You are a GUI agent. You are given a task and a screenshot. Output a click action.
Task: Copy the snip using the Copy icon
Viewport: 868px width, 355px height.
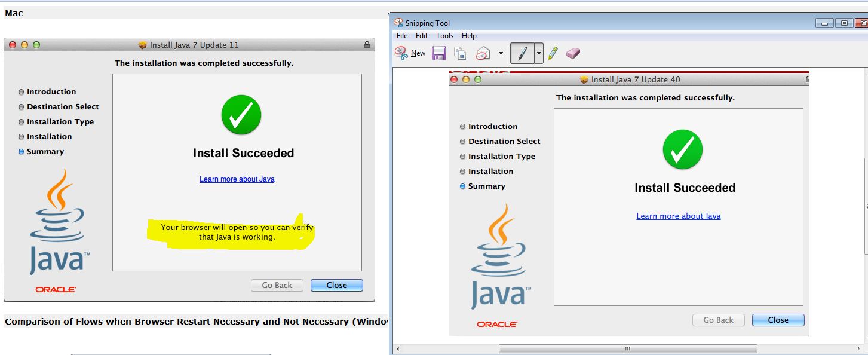tap(460, 53)
